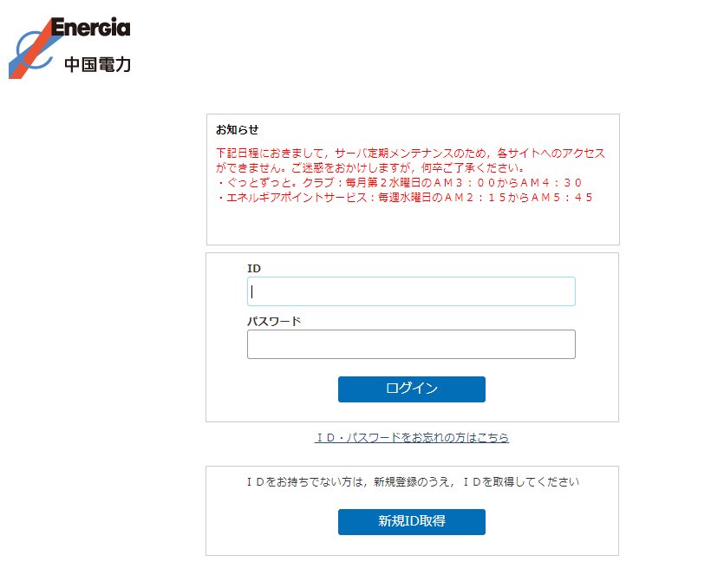
Task: Click the Energia wordmark in the header
Action: click(90, 28)
